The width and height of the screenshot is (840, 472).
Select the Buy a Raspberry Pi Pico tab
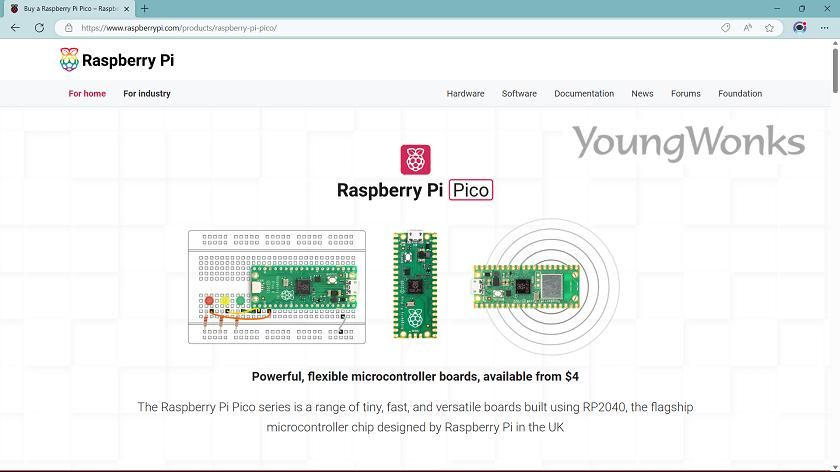[x=70, y=9]
